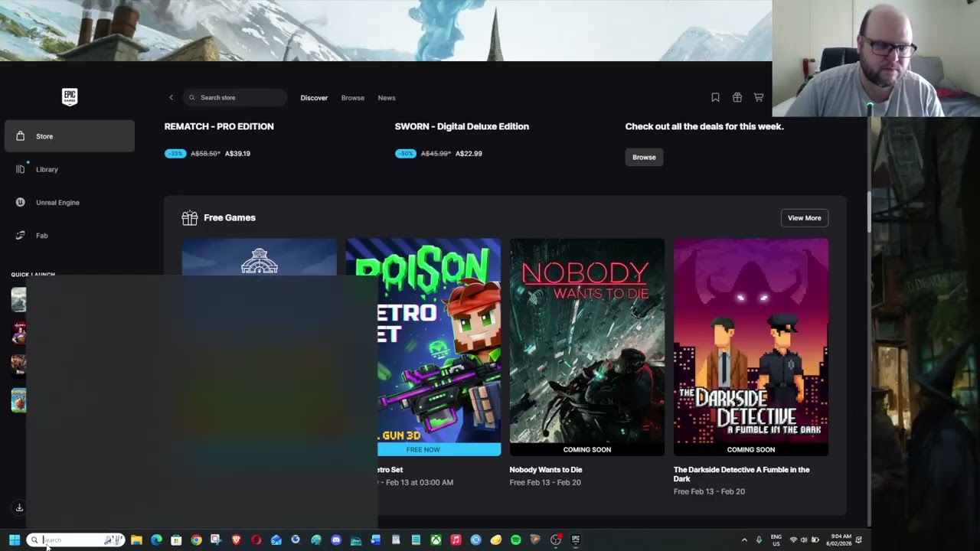Open Google Chrome from the taskbar
Image resolution: width=980 pixels, height=551 pixels.
click(196, 540)
